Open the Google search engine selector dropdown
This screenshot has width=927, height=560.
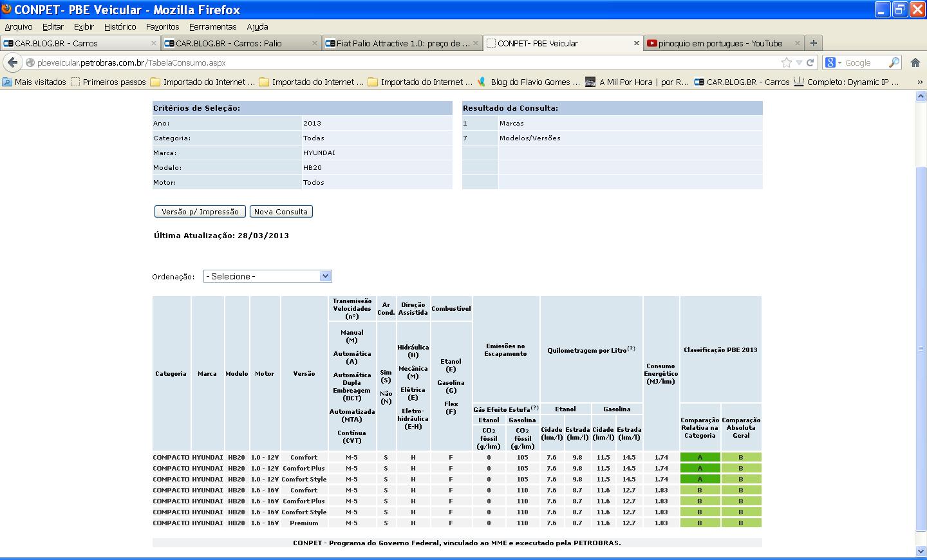834,62
